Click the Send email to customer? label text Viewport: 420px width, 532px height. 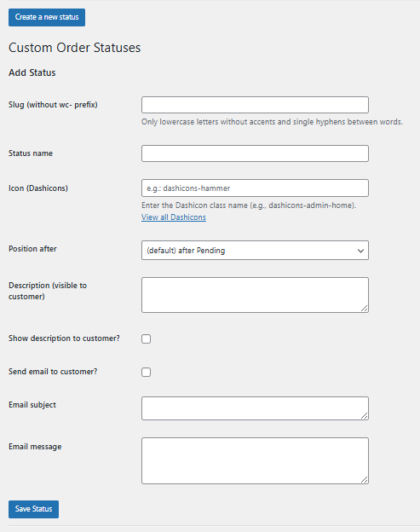pos(53,372)
